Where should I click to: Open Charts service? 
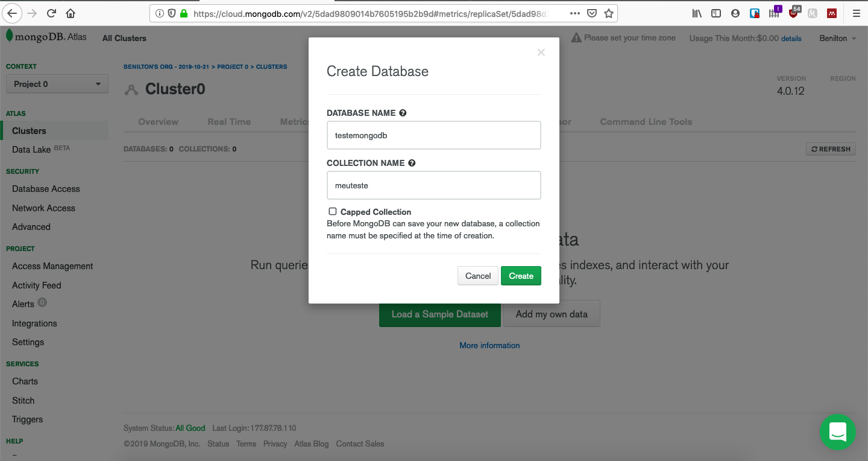[x=25, y=381]
